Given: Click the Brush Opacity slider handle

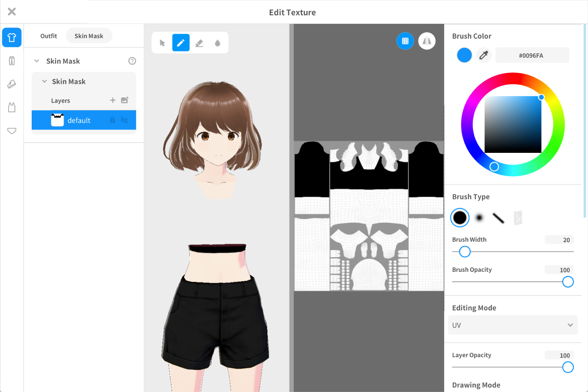Looking at the screenshot, I should coord(568,282).
